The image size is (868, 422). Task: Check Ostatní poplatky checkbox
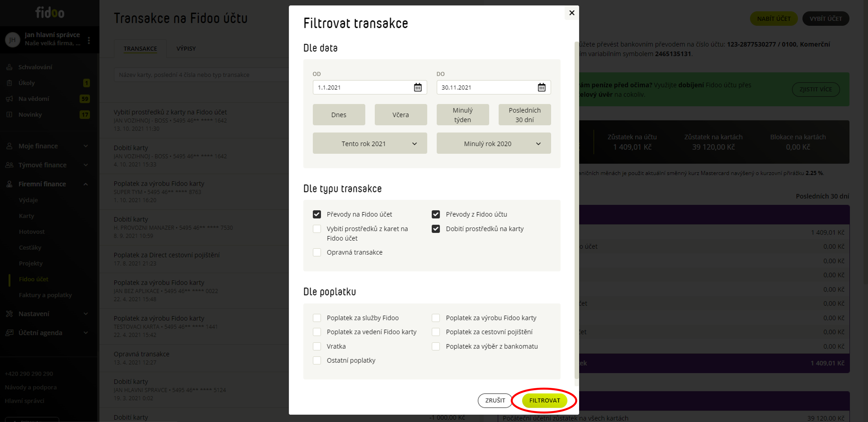pos(317,361)
